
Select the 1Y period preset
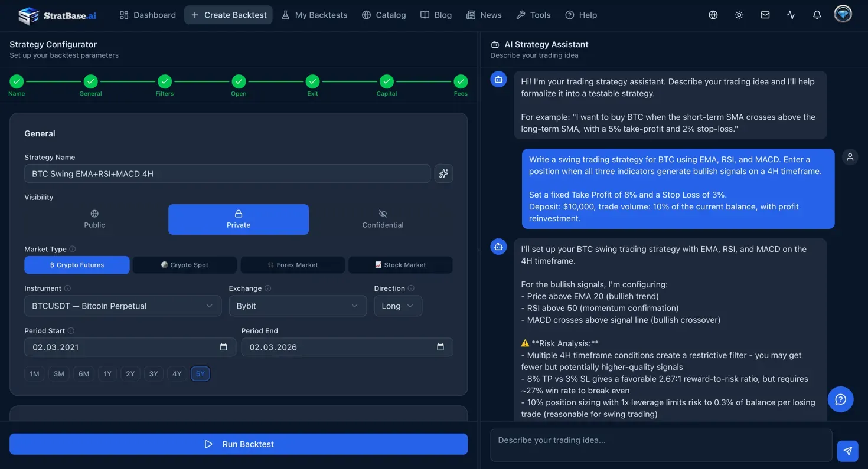pos(107,373)
